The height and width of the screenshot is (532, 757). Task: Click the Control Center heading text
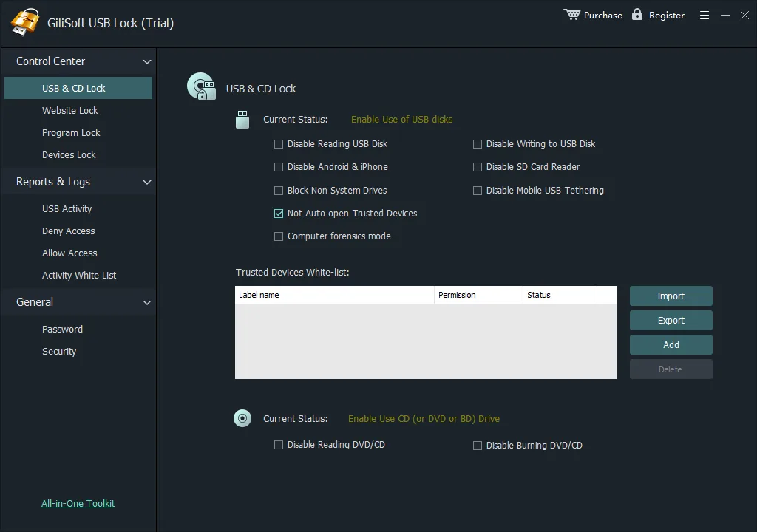(x=51, y=61)
